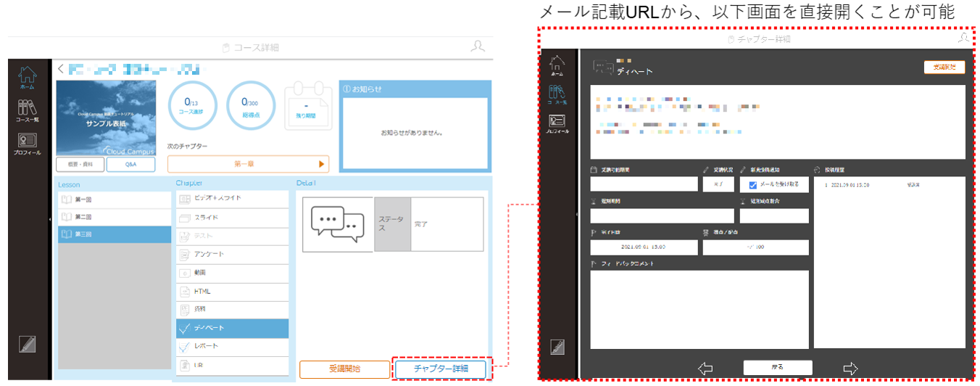The height and width of the screenshot is (386, 980).
Task: Select the HTML chapter
Action: pyautogui.click(x=232, y=291)
